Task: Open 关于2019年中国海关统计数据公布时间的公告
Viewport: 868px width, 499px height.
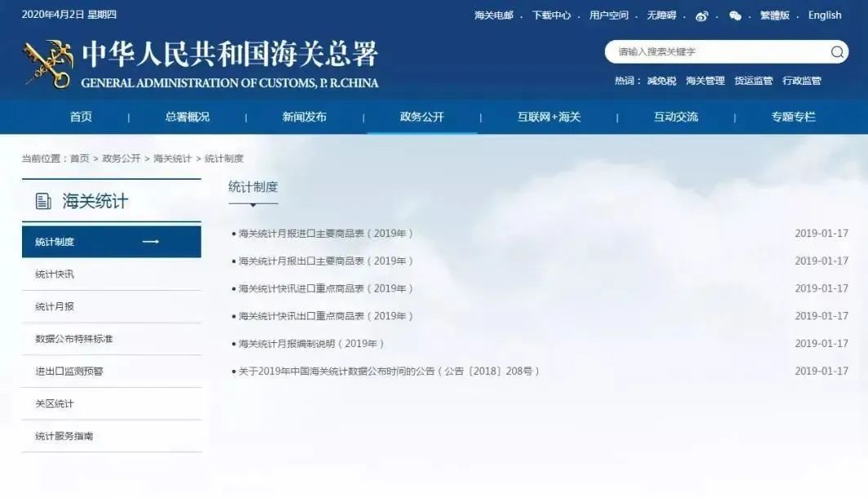Action: coord(385,370)
